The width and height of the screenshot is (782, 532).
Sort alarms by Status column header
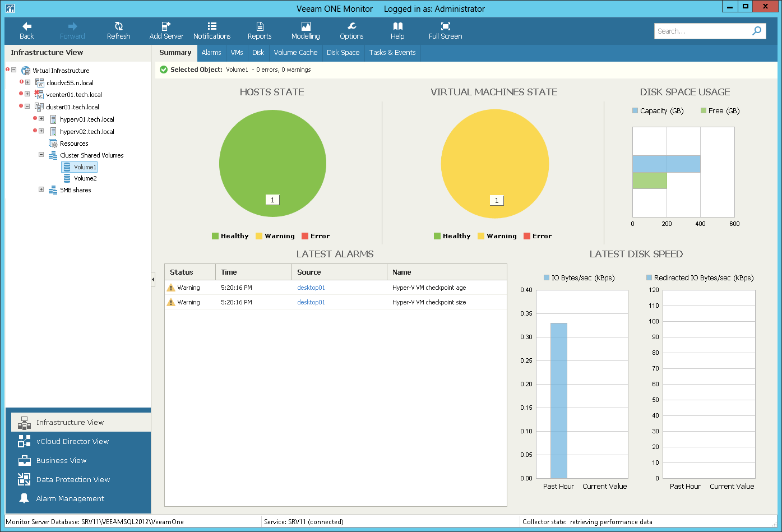point(190,272)
